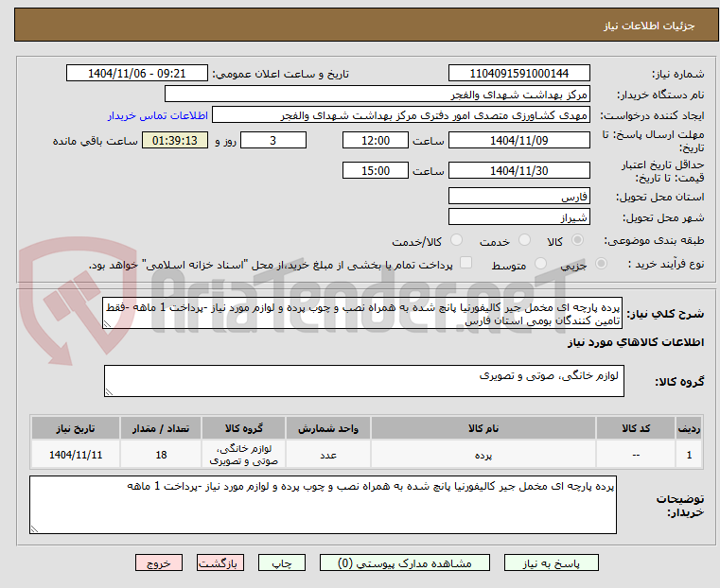The width and height of the screenshot is (720, 588).
Task: Click the ایجاد کننده درخواست field
Action: 401,115
